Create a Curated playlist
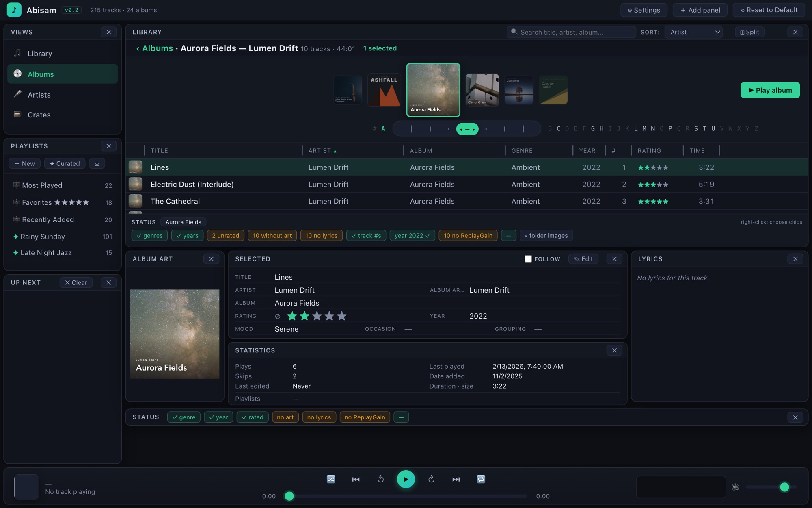This screenshot has height=508, width=812. (65, 163)
